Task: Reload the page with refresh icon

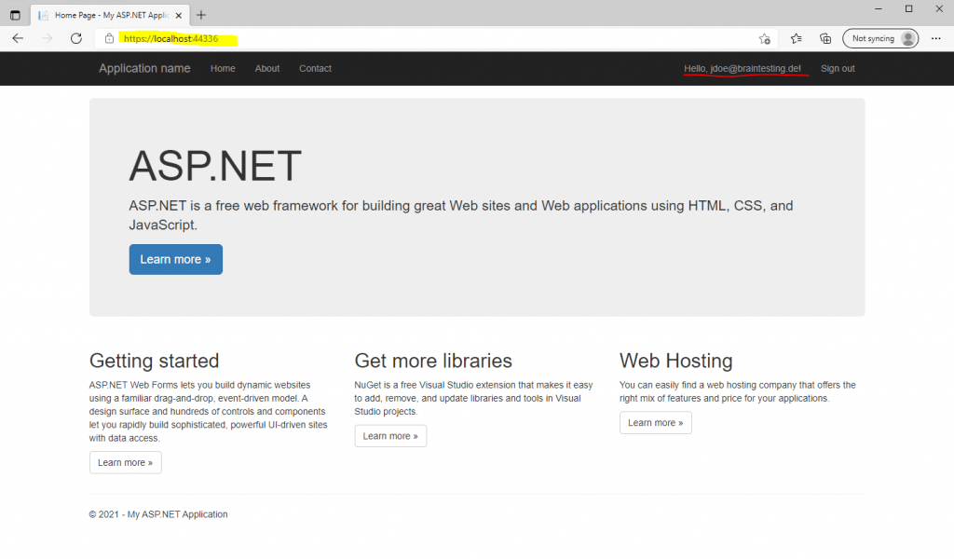Action: click(x=76, y=38)
